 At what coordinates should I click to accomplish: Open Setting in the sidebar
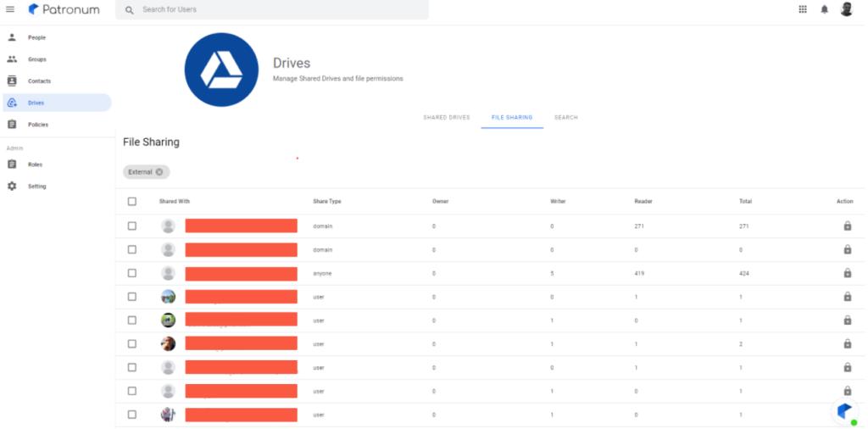(x=57, y=187)
